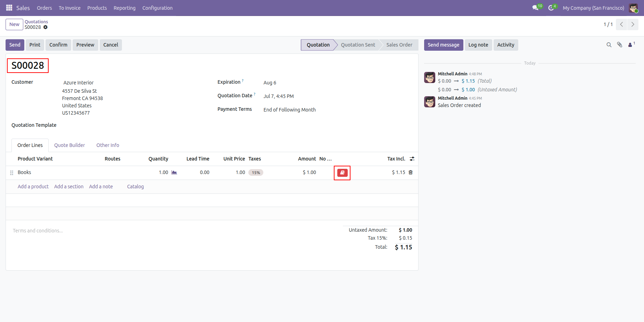Open the conversations chat bubble icon
Screen dimensions: 644x322
coord(535,8)
